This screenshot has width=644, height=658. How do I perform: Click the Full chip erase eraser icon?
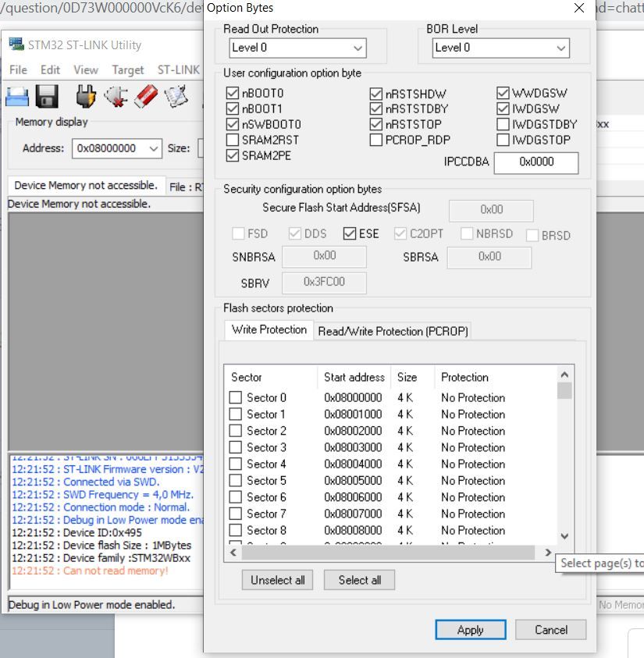146,96
